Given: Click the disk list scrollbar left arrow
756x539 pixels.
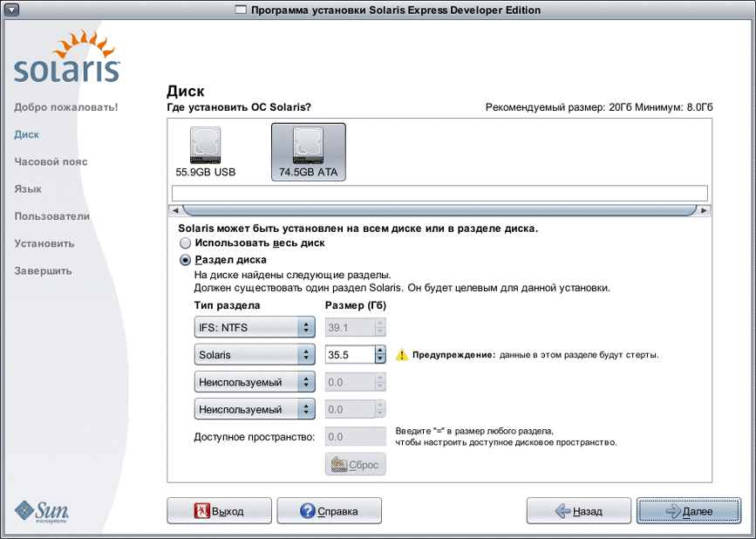Looking at the screenshot, I should tap(175, 211).
